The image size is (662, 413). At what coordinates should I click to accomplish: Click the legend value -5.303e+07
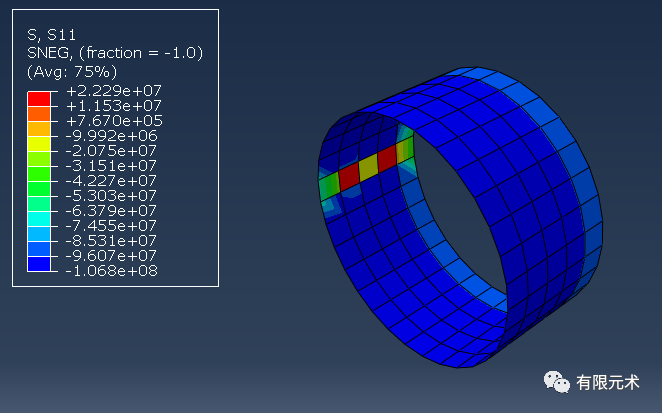(x=111, y=196)
